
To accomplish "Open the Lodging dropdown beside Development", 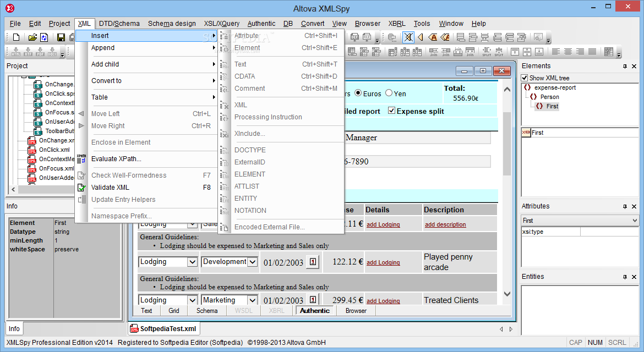I will [x=192, y=262].
